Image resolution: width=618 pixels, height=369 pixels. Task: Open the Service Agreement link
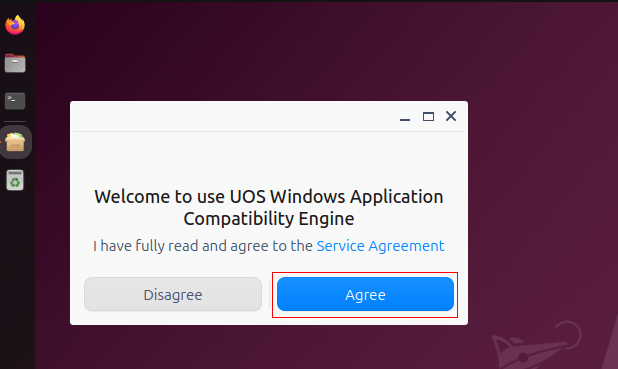[x=380, y=246]
